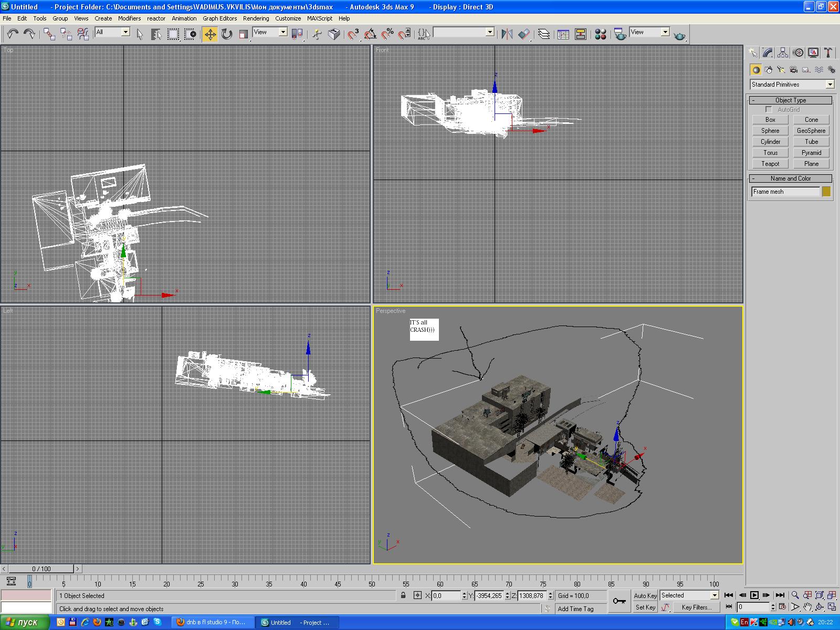840x630 pixels.
Task: Open the Cameras category in the Create panel
Action: 794,69
